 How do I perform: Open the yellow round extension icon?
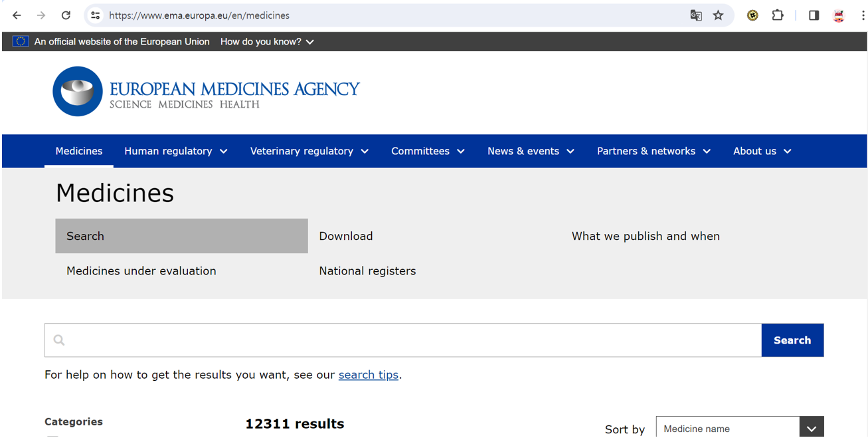pyautogui.click(x=752, y=15)
